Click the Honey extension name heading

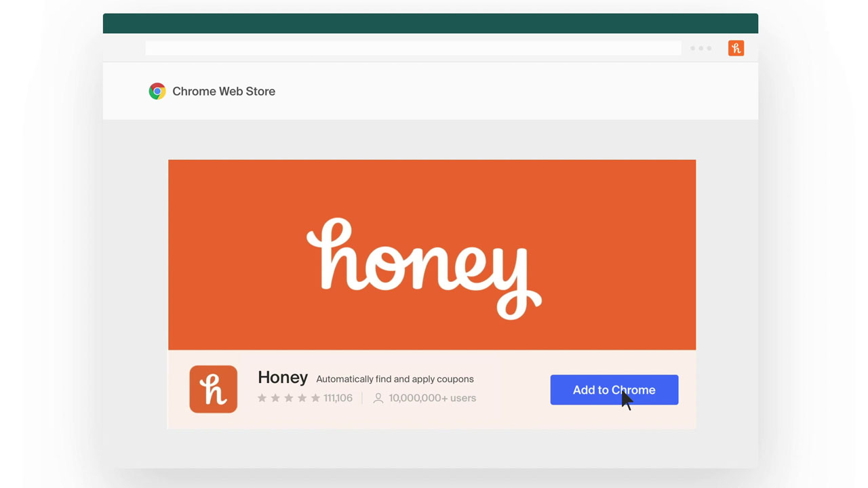tap(282, 378)
